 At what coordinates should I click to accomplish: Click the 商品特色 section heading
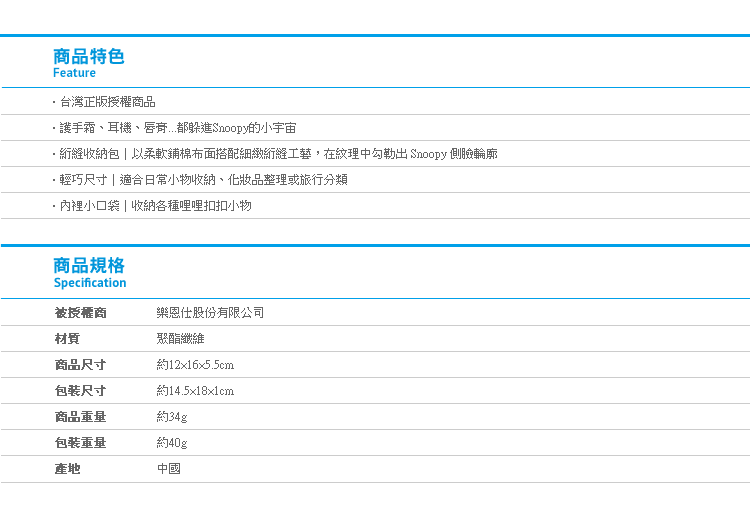tap(89, 56)
